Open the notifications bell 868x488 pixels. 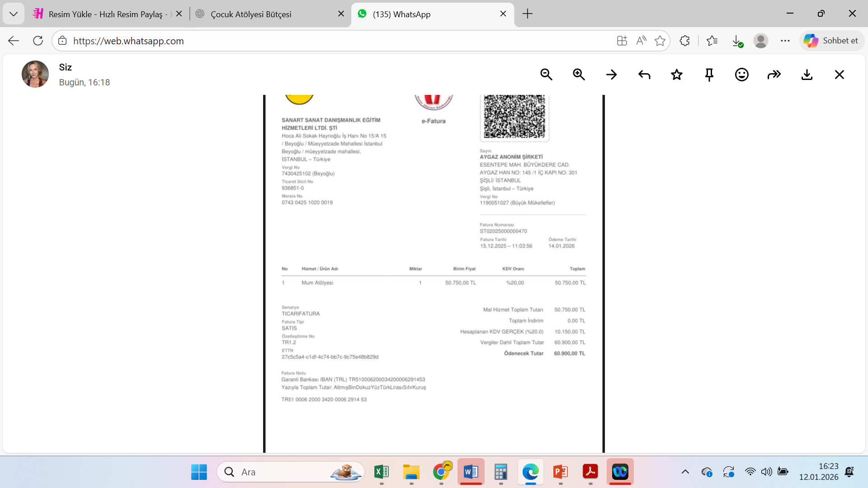(849, 472)
